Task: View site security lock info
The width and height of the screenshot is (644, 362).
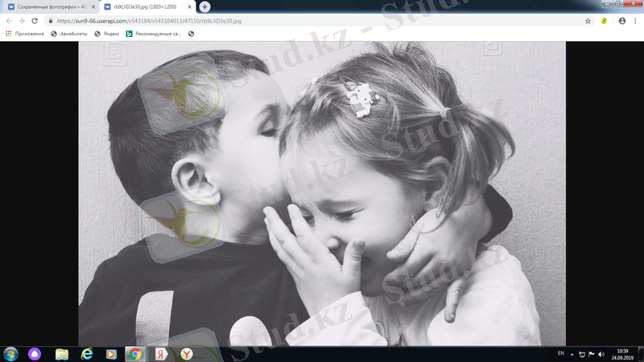Action: pyautogui.click(x=51, y=21)
